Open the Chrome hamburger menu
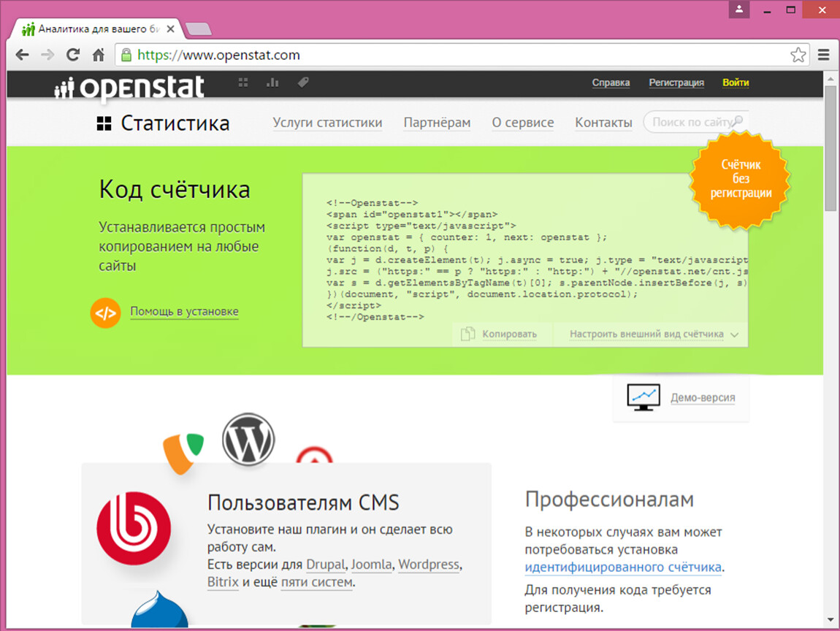Image resolution: width=840 pixels, height=631 pixels. [823, 55]
